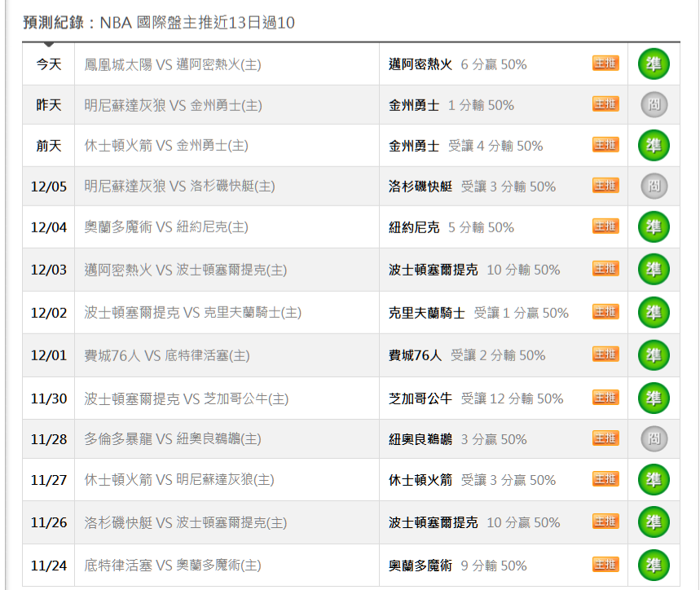The image size is (700, 590).
Task: Click the 11/30 date cell
Action: point(49,398)
